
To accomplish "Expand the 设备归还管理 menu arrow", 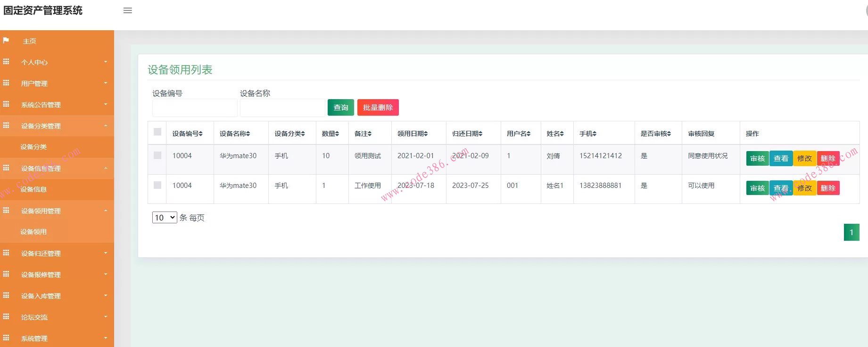I will (106, 253).
